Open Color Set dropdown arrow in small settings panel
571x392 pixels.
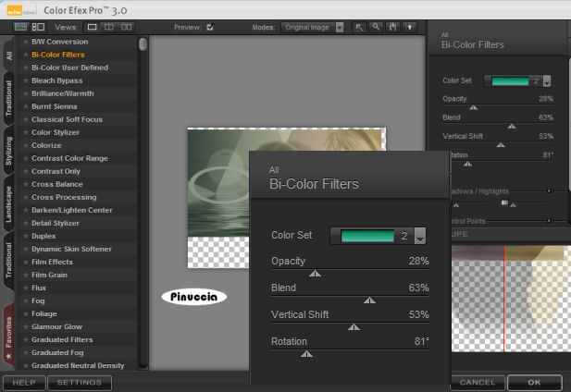tap(546, 81)
